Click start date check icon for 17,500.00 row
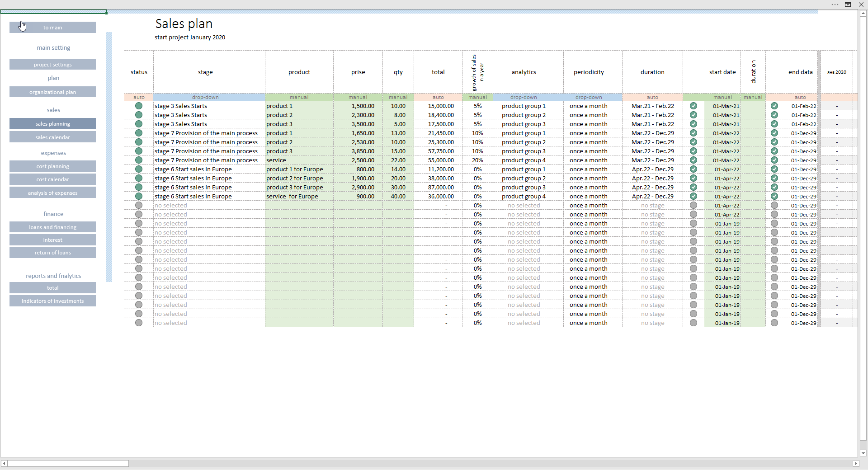Viewport: 868px width, 470px height. [x=693, y=124]
